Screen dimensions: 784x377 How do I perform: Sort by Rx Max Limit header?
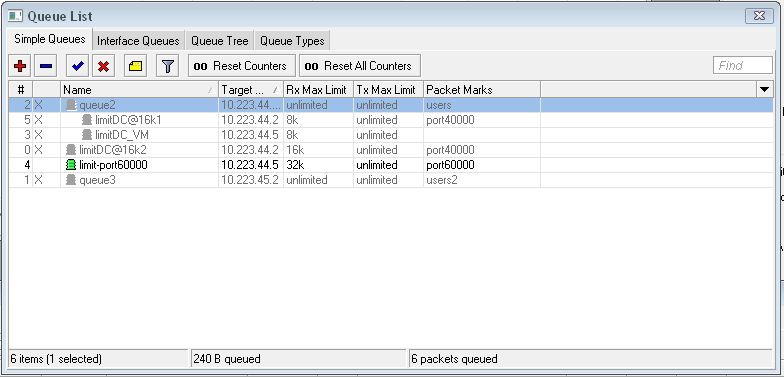coord(318,90)
